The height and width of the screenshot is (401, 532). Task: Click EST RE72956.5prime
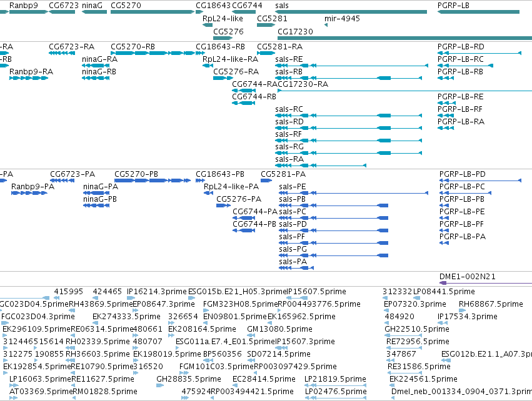405,348
